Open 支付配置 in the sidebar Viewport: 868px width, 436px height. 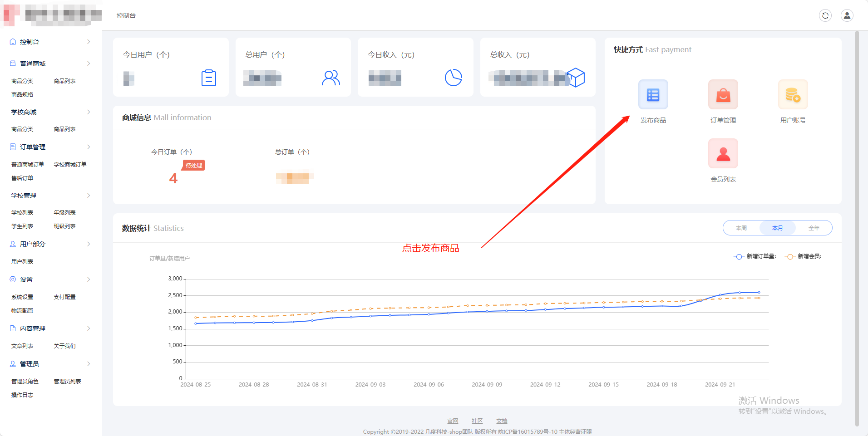pos(64,297)
